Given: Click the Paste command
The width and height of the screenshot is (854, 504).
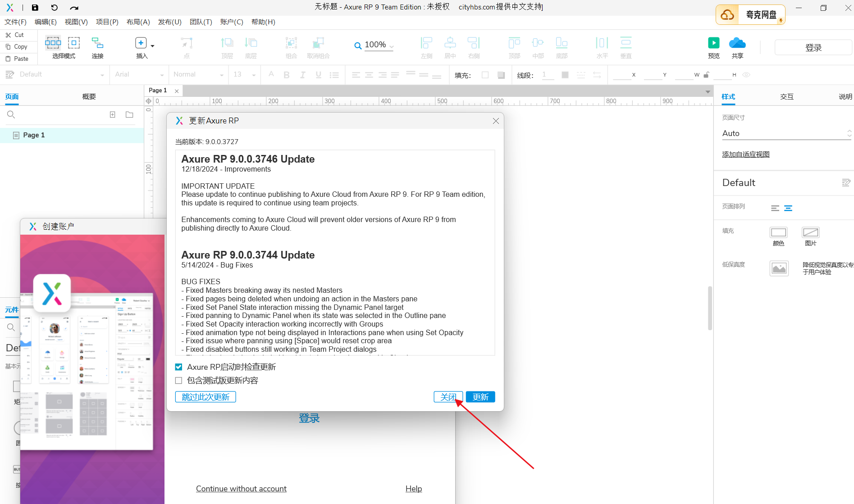Looking at the screenshot, I should (17, 59).
